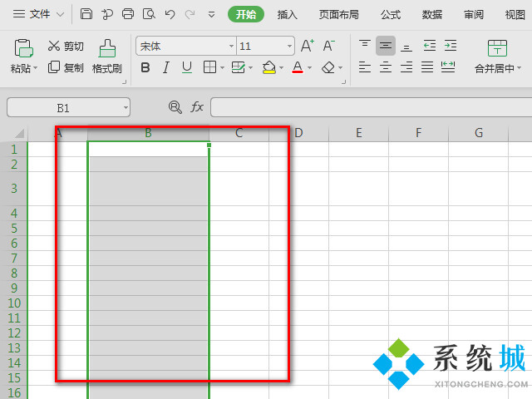Screen dimensions: 532x399
Task: Open the font name dropdown
Action: pos(231,46)
